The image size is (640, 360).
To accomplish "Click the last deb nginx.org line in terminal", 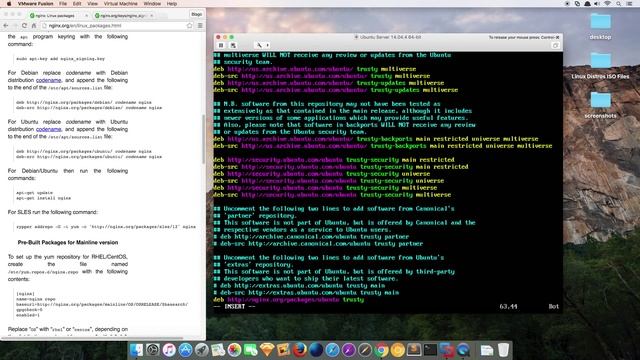I will coord(288,300).
